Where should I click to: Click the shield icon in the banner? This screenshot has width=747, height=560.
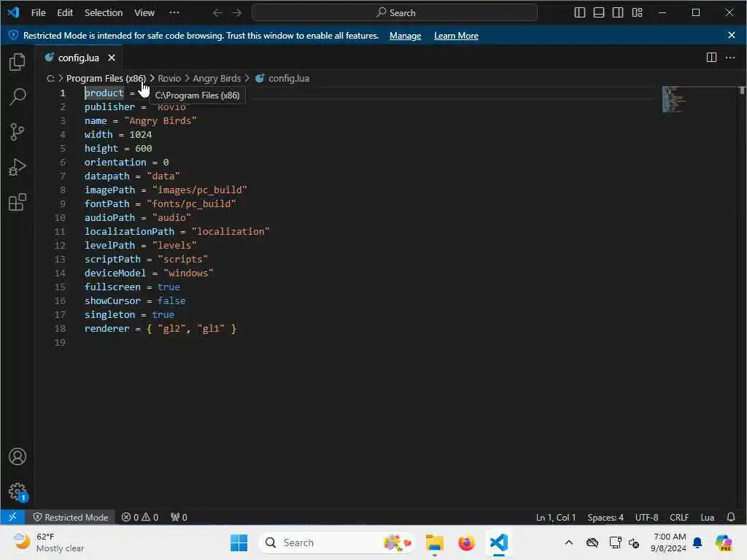tap(13, 35)
